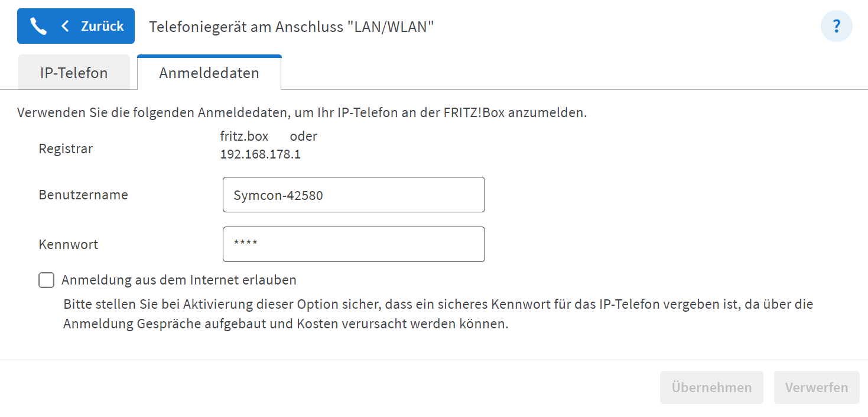This screenshot has height=417, width=868.
Task: Click the Kennwort field label
Action: pyautogui.click(x=69, y=244)
